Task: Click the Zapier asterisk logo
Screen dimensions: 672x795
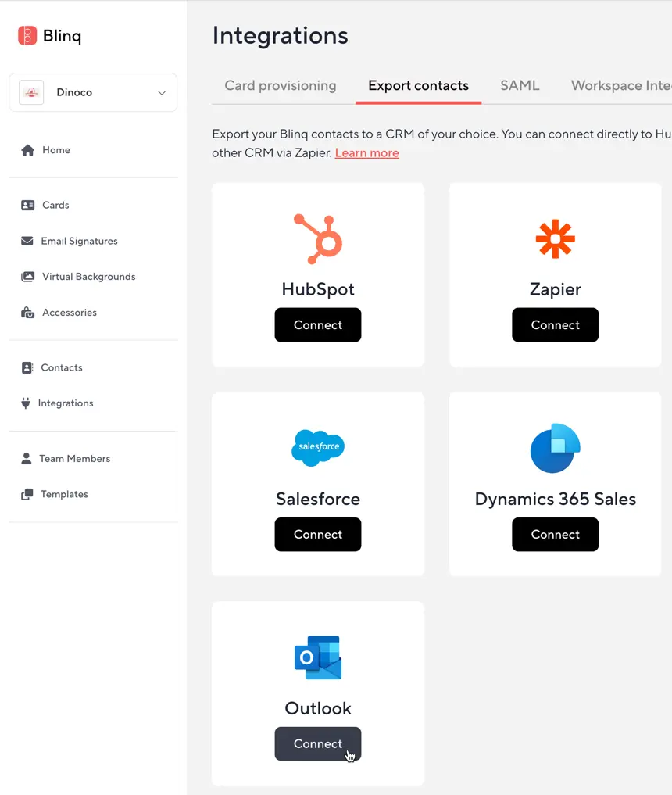Action: point(556,238)
